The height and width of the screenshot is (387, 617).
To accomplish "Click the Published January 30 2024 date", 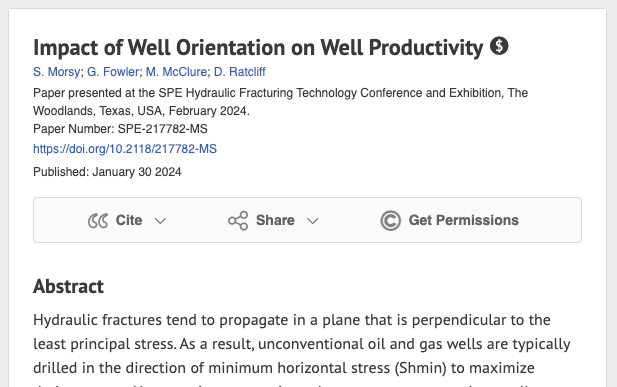I will 107,172.
